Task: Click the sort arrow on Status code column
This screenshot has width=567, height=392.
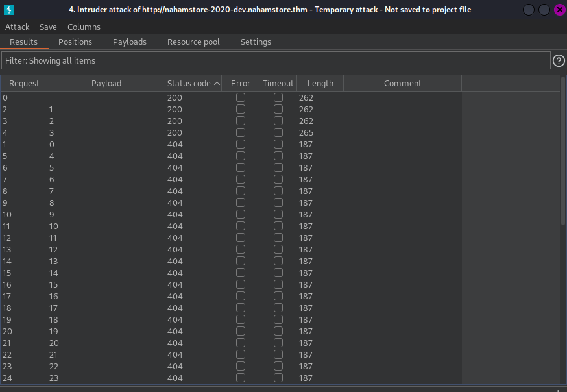Action: [x=217, y=84]
